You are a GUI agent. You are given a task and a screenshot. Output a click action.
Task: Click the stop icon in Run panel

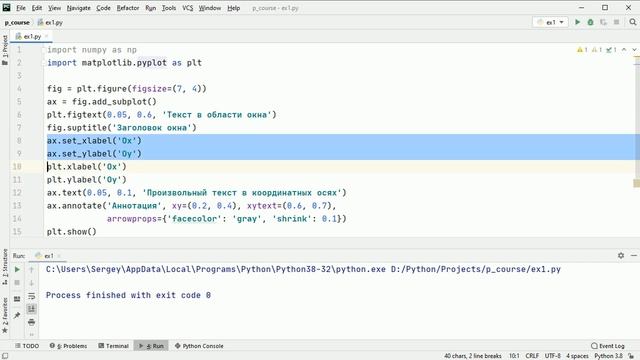[17, 282]
